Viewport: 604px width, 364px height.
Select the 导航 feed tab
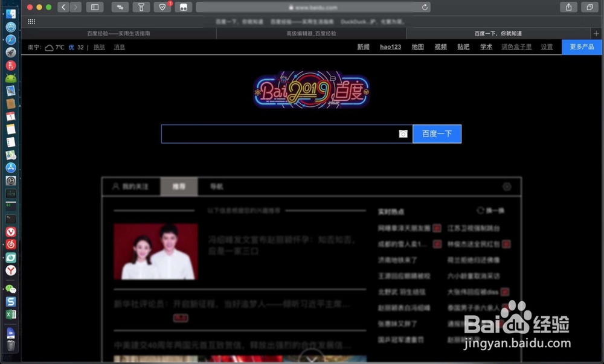click(x=216, y=187)
